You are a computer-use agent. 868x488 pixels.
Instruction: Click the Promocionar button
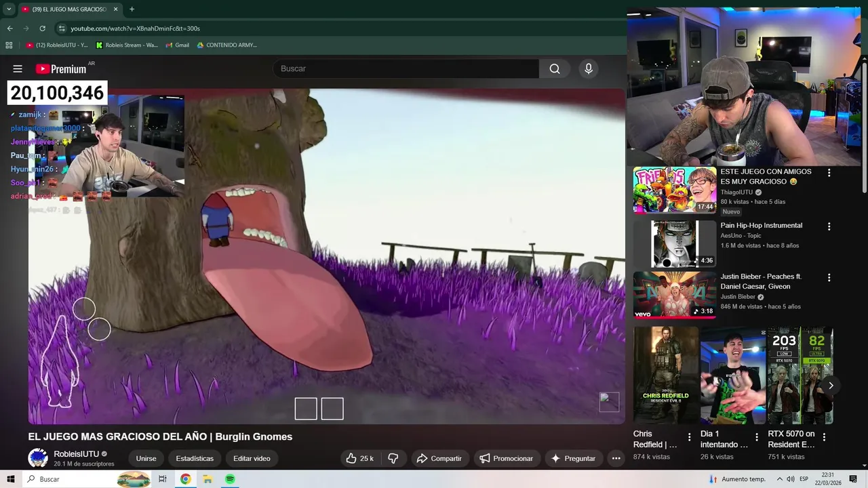pyautogui.click(x=506, y=458)
